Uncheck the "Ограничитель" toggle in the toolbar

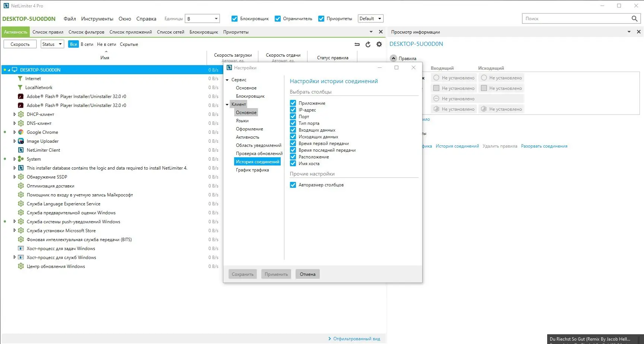pos(278,18)
